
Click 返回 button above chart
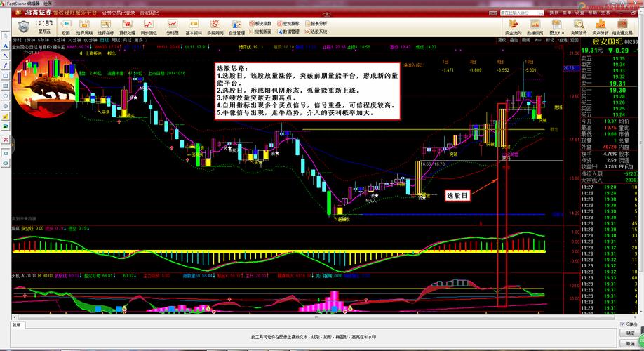574,40
